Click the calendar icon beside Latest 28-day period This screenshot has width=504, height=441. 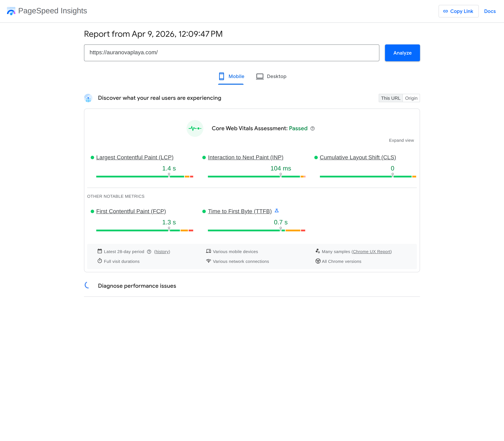coord(100,251)
